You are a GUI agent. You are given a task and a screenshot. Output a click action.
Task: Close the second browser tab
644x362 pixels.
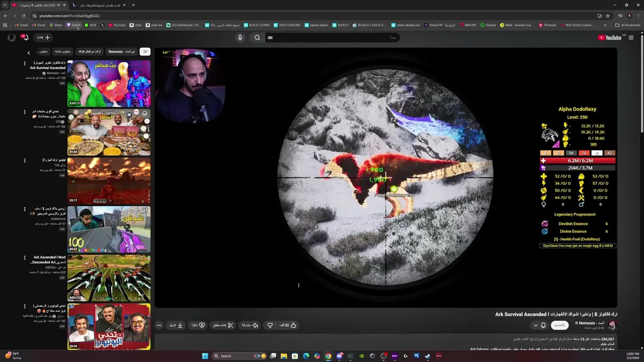coord(124,5)
